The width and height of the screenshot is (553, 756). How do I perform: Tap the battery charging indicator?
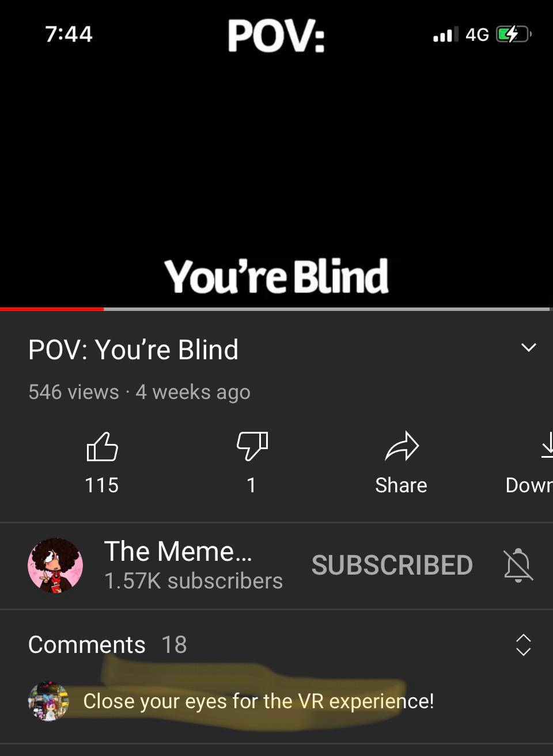(x=513, y=35)
